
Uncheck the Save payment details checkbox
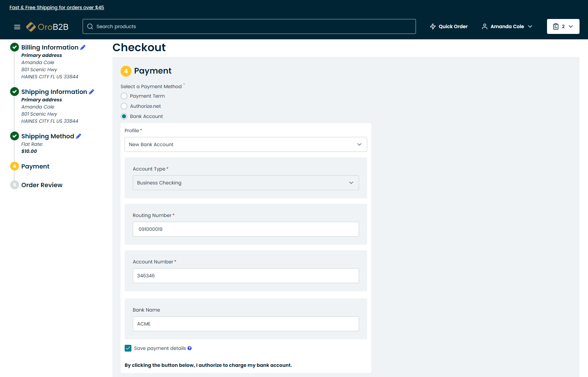(x=128, y=348)
